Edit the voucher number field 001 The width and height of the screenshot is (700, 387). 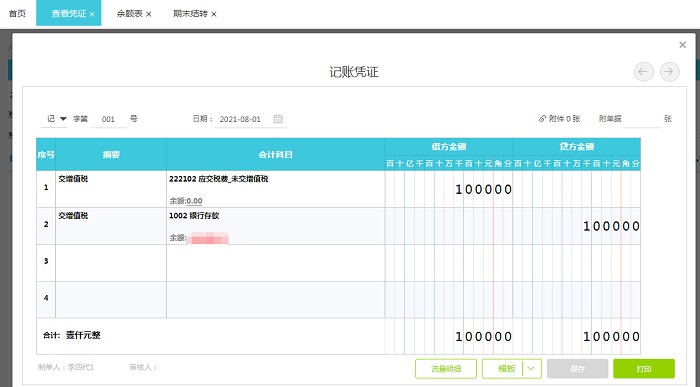108,119
